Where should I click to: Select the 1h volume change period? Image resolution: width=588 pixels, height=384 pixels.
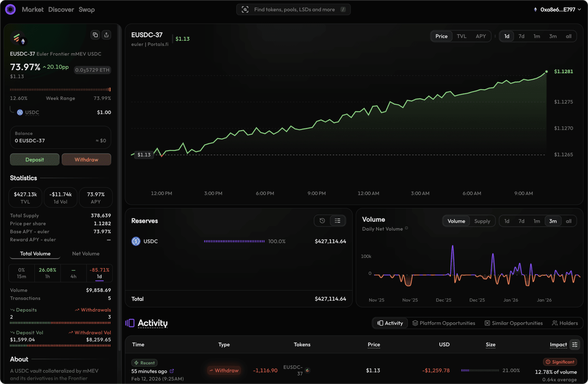click(x=48, y=273)
